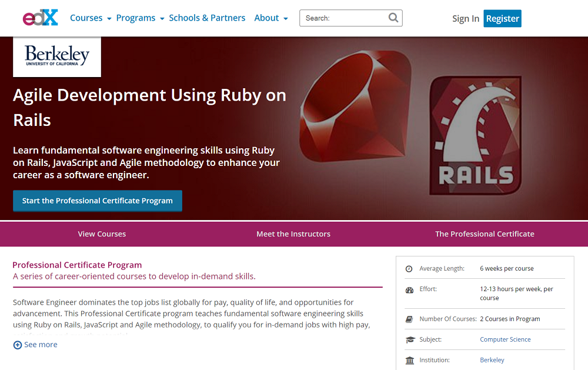Image resolution: width=588 pixels, height=370 pixels.
Task: Click the Professional Certificate Program heading
Action: [x=77, y=265]
